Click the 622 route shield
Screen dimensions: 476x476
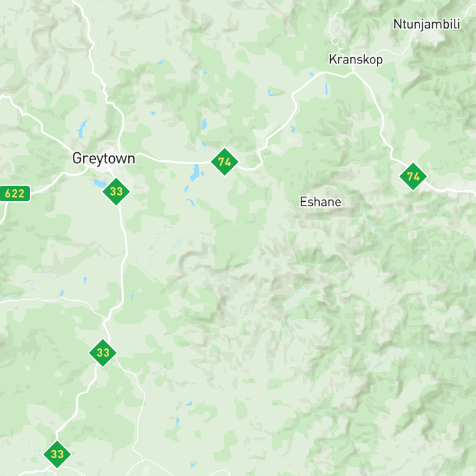click(15, 194)
